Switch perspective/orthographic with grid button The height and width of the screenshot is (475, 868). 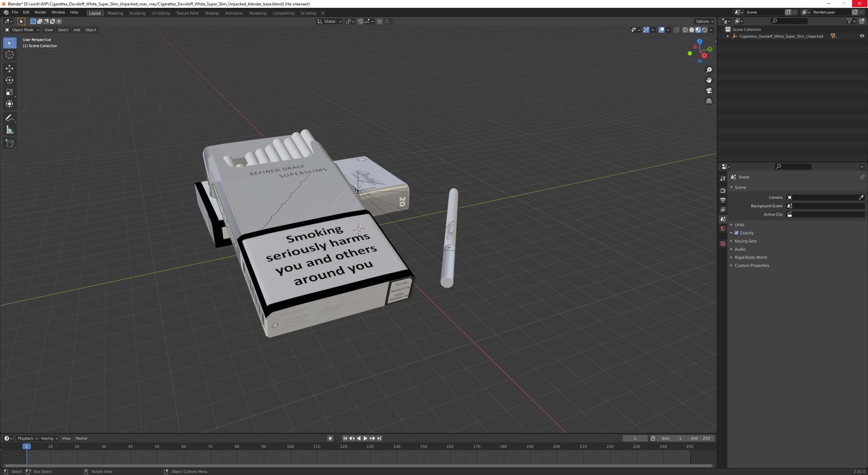[709, 101]
